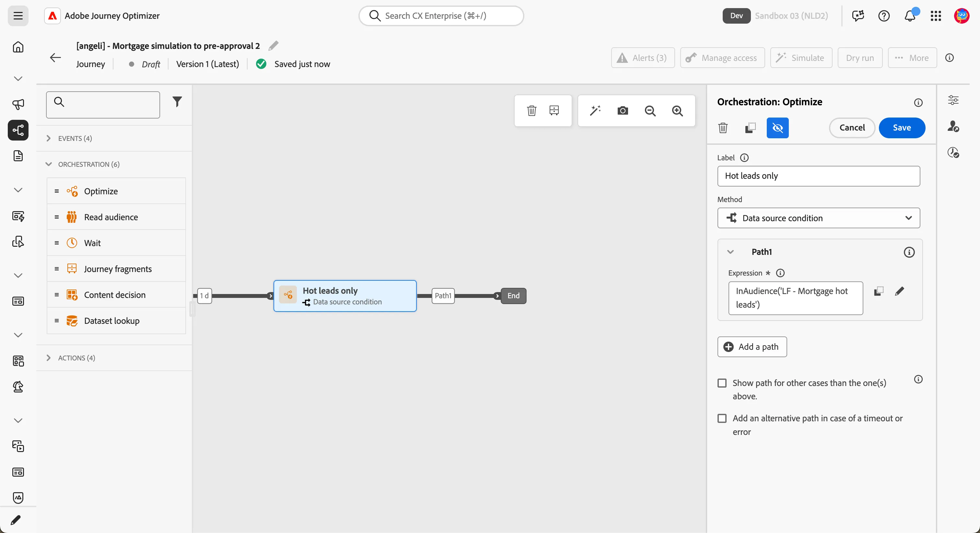Click the magic wand auto-arrange icon

coord(595,111)
